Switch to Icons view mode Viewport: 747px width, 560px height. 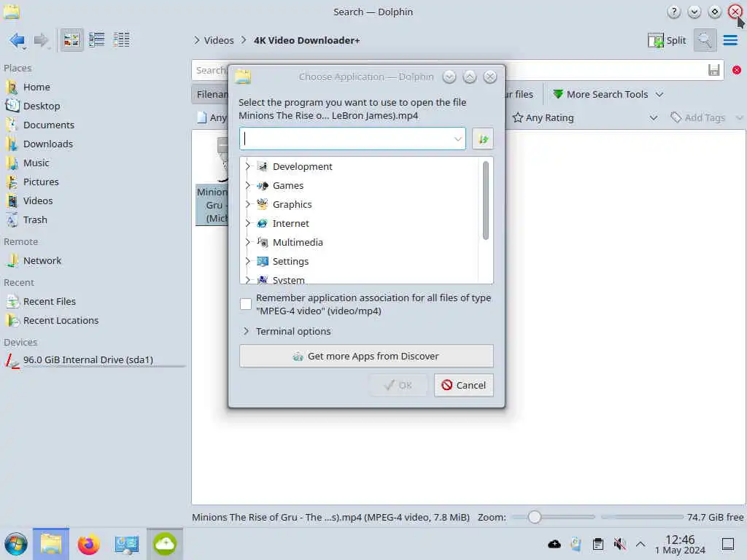point(71,40)
